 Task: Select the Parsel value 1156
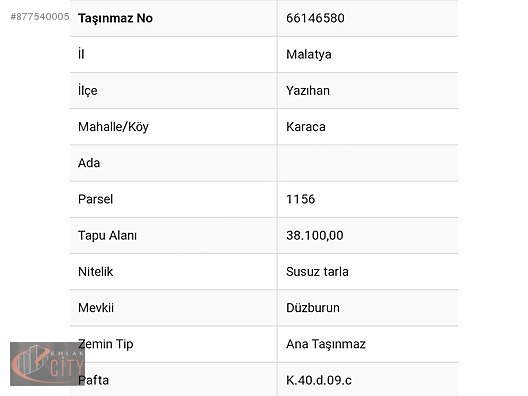pos(300,199)
